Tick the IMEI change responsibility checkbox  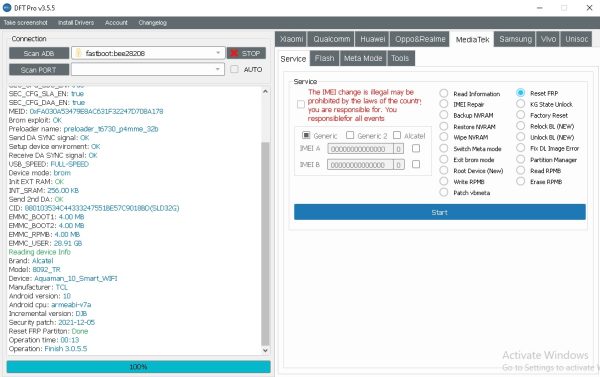click(x=301, y=104)
